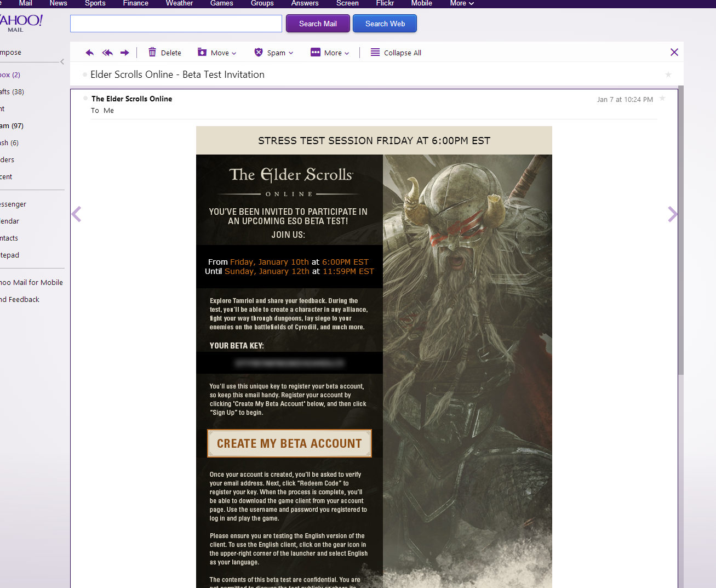
Task: Click inside the mail search input field
Action: (176, 24)
